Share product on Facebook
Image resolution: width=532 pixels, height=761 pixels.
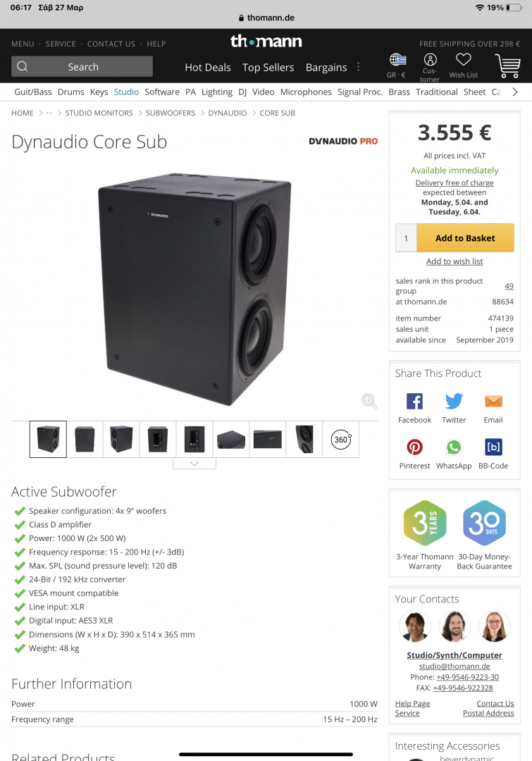pyautogui.click(x=414, y=402)
